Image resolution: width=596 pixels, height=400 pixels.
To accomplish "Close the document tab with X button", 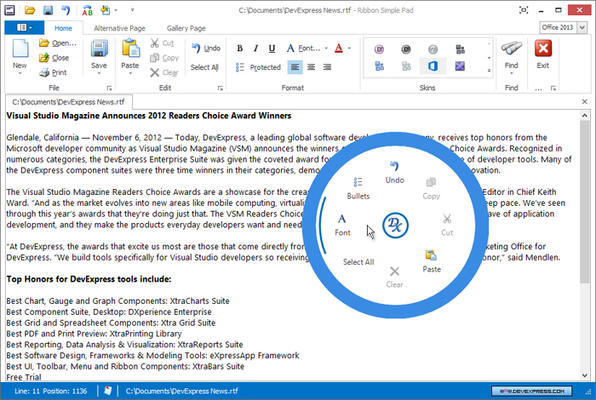I will tap(585, 102).
